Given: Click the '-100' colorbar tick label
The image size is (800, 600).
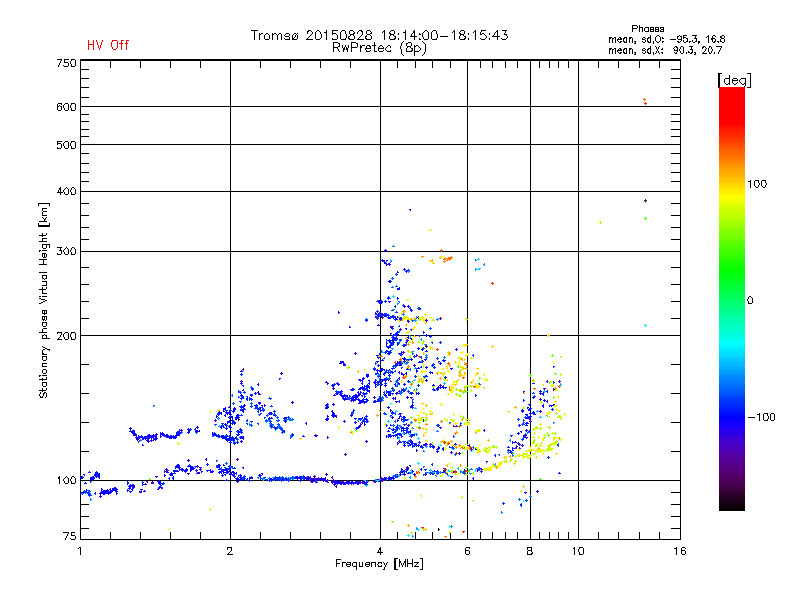Looking at the screenshot, I should pos(762,417).
